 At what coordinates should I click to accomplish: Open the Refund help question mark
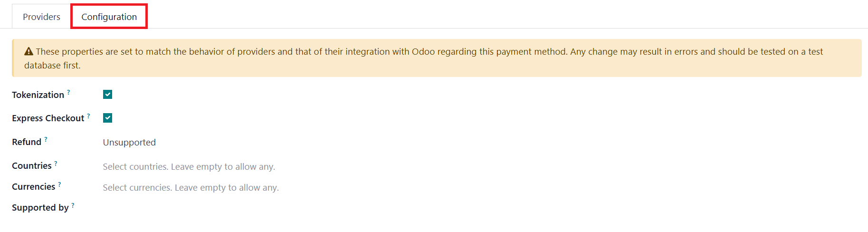tap(46, 139)
